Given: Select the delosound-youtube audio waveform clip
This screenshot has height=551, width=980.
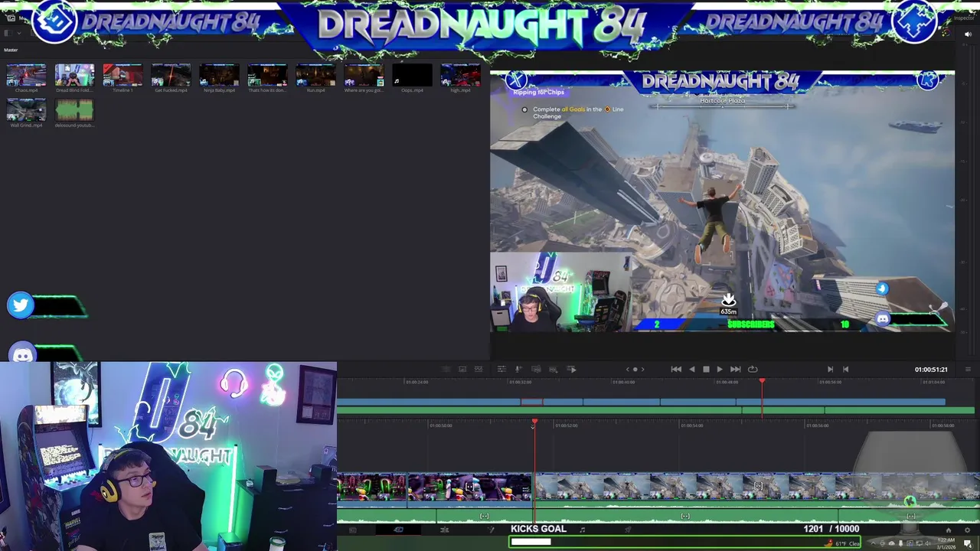Looking at the screenshot, I should click(x=74, y=110).
